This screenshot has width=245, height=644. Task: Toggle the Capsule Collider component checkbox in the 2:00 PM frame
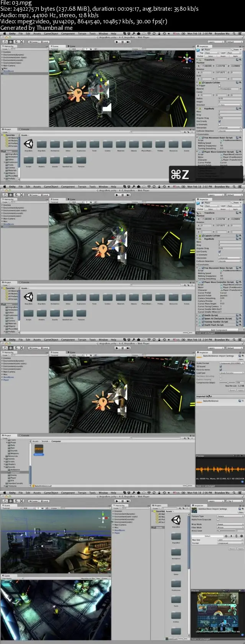coord(203,82)
